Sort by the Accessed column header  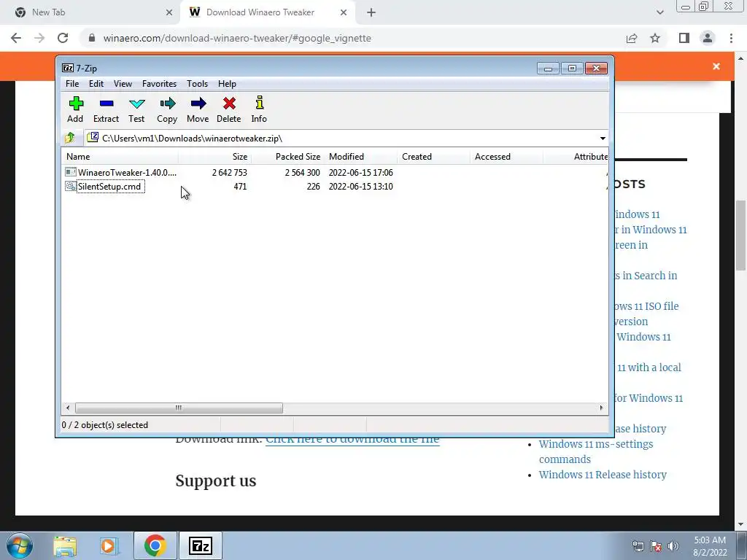[x=506, y=157]
